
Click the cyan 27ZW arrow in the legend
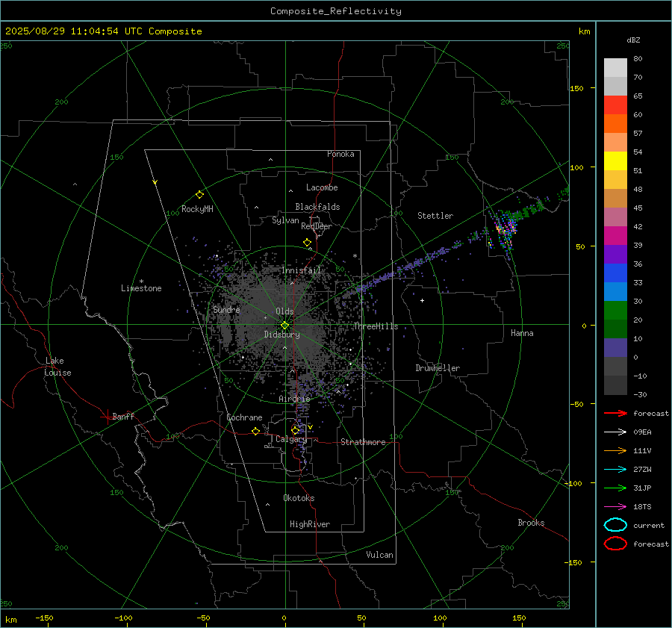615,470
